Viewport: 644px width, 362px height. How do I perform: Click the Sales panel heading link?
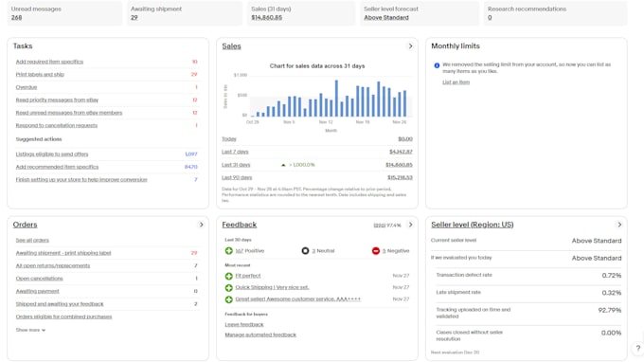[231, 46]
